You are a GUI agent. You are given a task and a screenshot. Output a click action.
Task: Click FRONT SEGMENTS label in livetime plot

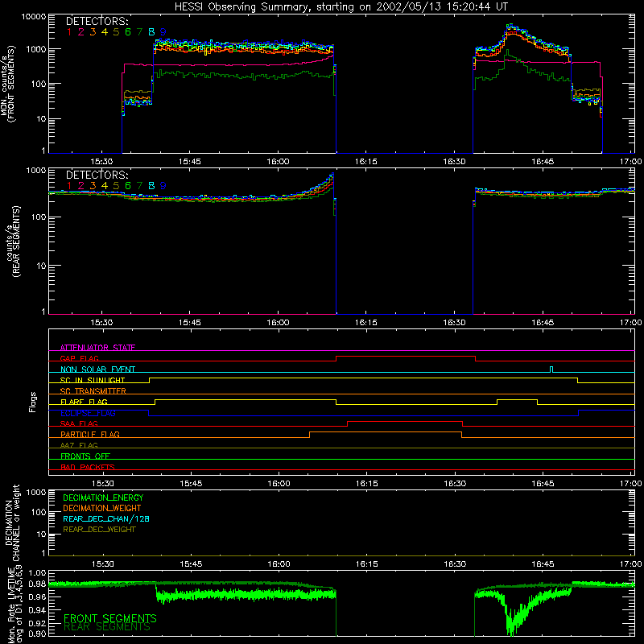click(x=110, y=618)
